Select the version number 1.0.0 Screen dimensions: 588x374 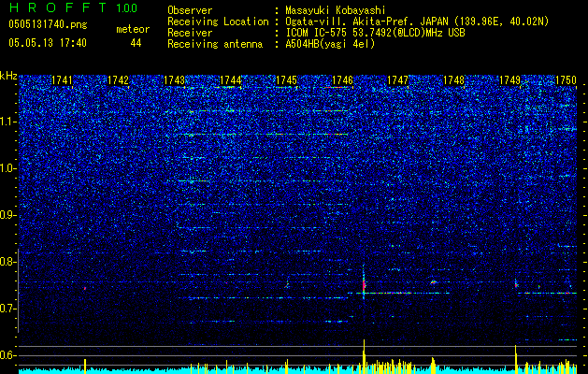127,8
